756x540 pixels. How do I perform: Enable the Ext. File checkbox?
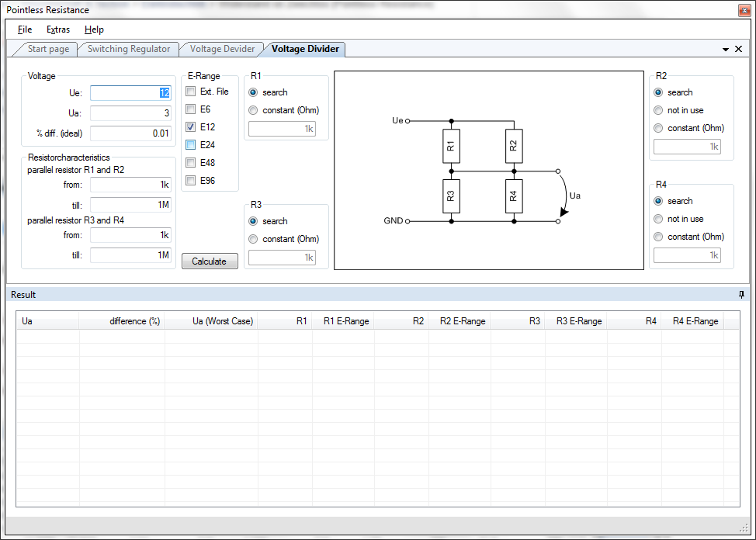191,91
